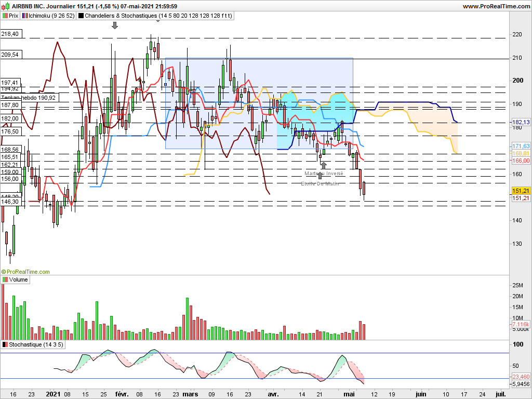Click the light blue 171,63 Kijun value
The width and height of the screenshot is (532, 399).
521,146
